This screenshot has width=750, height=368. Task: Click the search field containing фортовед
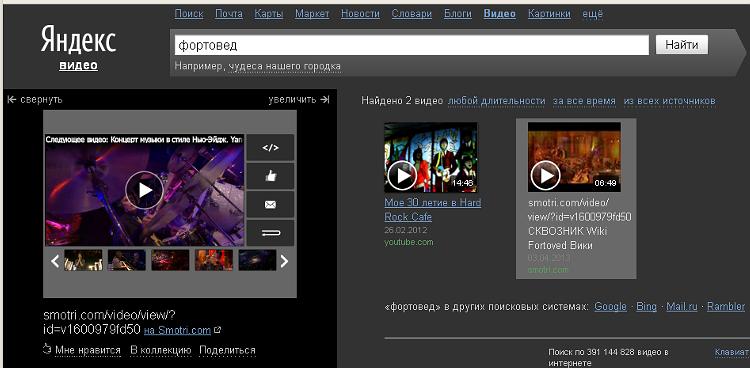[x=411, y=45]
